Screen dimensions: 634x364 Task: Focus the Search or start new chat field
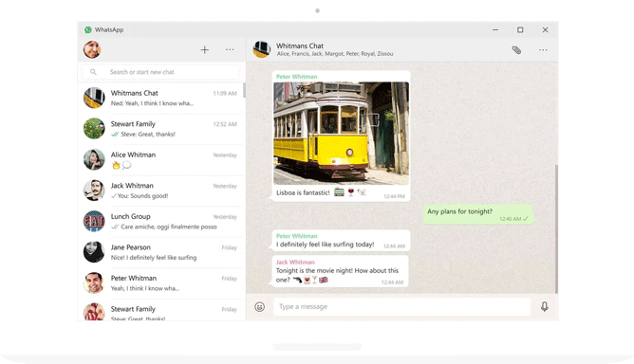click(161, 72)
